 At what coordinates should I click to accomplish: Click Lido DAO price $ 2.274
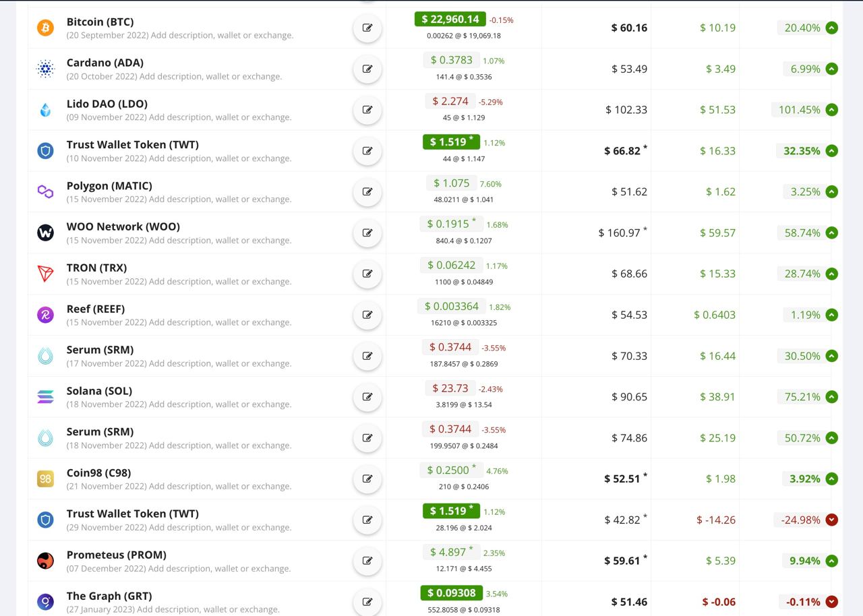450,101
